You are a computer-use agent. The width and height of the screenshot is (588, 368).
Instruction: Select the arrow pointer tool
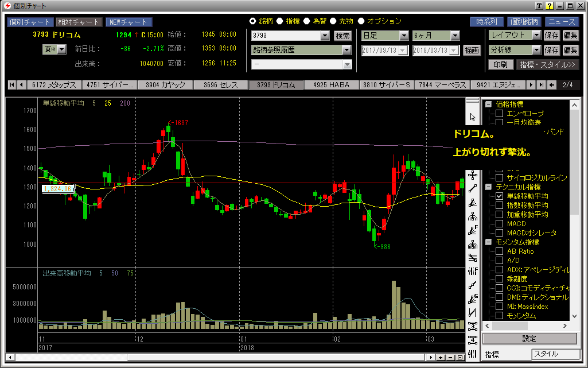coord(473,117)
